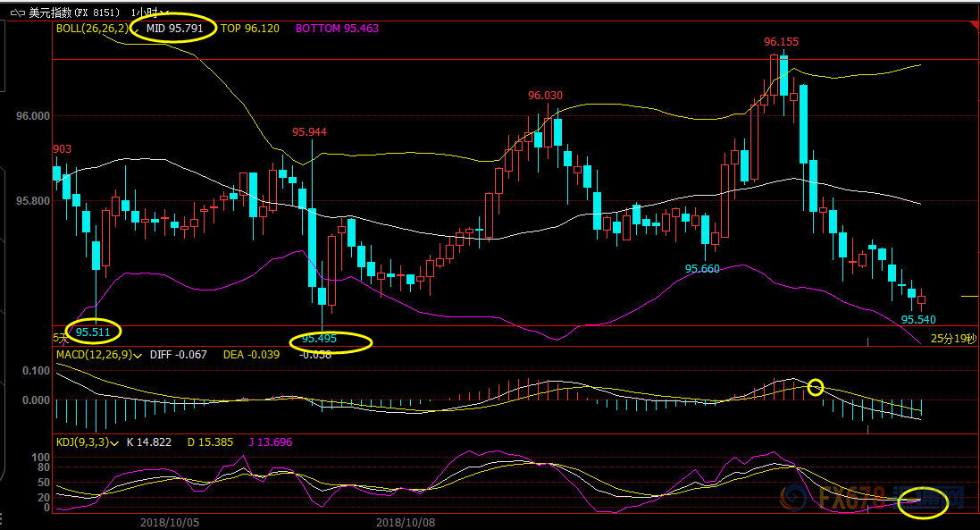This screenshot has width=980, height=530.
Task: Click the MACD histogram value -0.058
Action: (x=315, y=355)
